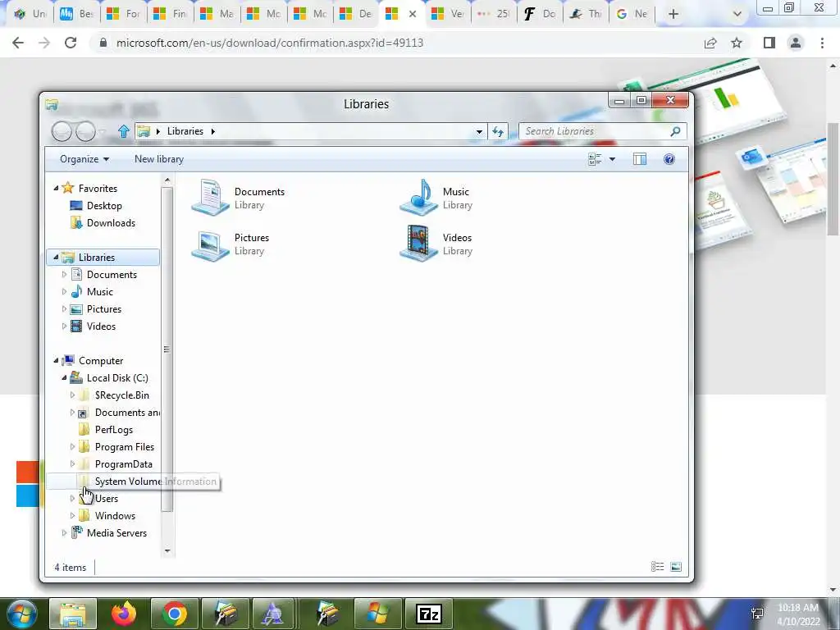This screenshot has width=840, height=630.
Task: Click the refresh button beside address bar
Action: click(498, 131)
